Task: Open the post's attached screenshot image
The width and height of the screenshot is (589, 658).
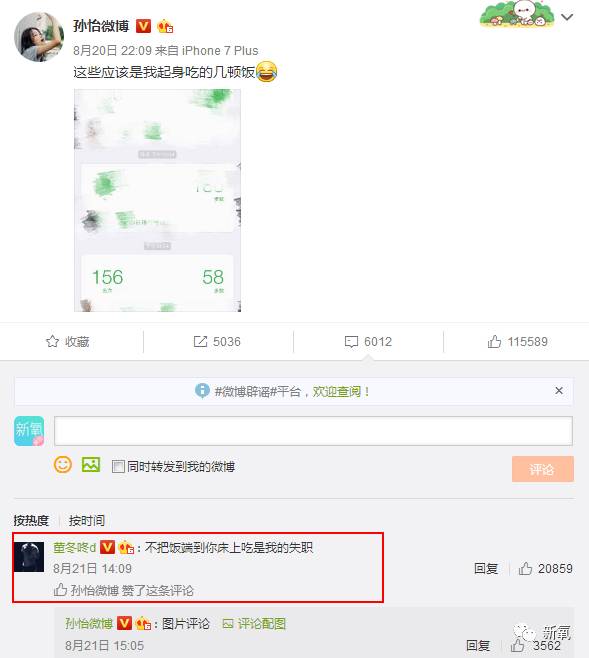Action: (x=158, y=200)
